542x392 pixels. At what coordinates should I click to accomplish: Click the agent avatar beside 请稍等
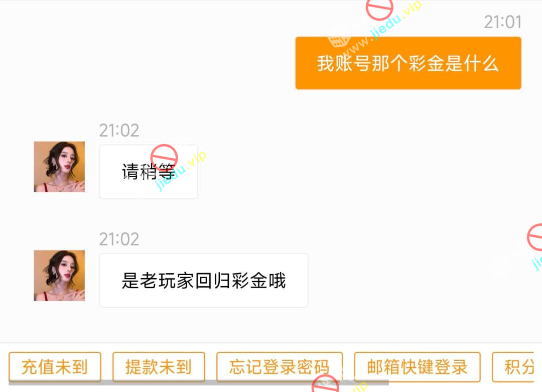click(x=59, y=167)
